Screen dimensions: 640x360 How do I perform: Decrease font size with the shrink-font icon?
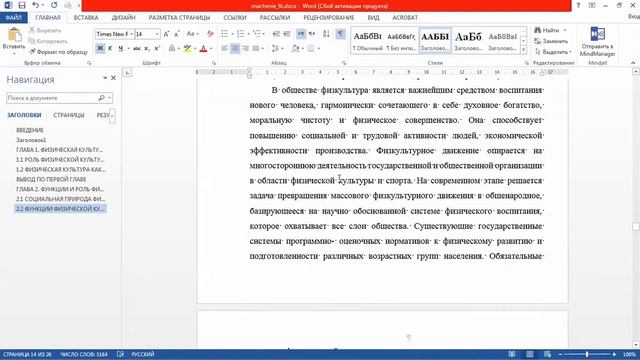177,34
